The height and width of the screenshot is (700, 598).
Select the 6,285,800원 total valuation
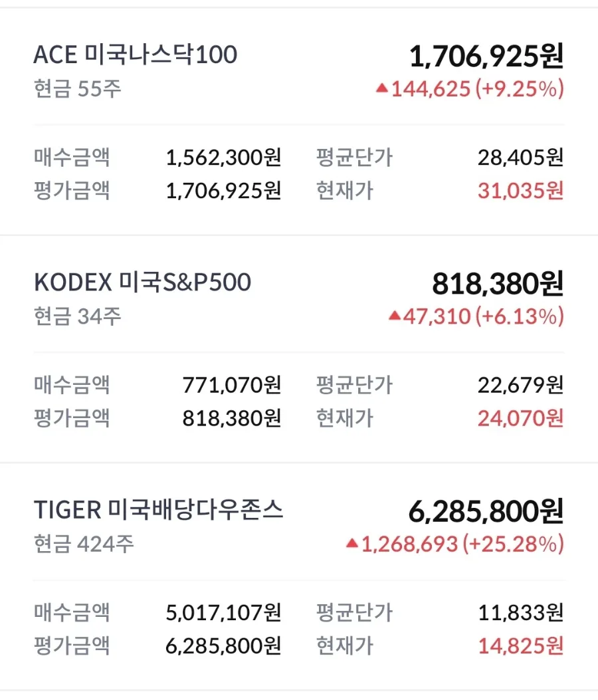click(x=486, y=512)
